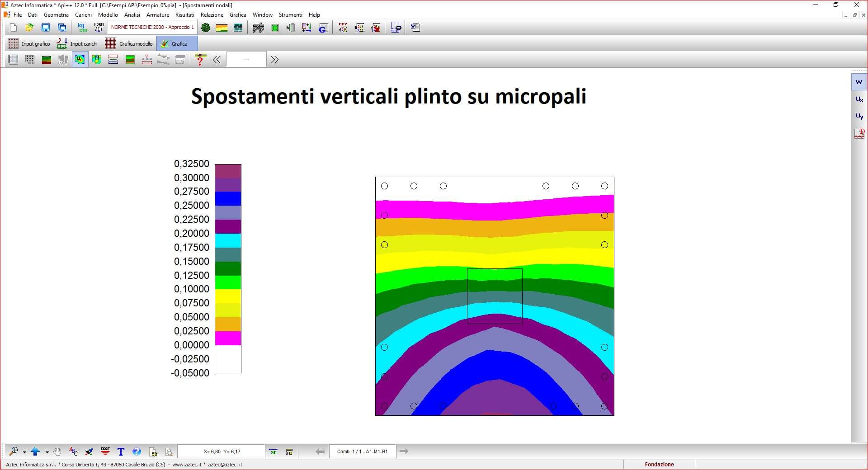Click the DXF export icon
868x470 pixels.
click(105, 451)
